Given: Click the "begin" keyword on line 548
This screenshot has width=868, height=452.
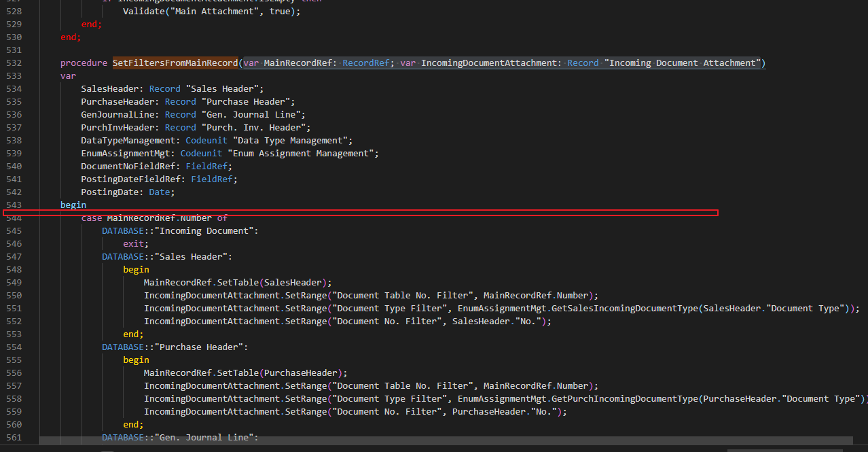Looking at the screenshot, I should pos(136,270).
